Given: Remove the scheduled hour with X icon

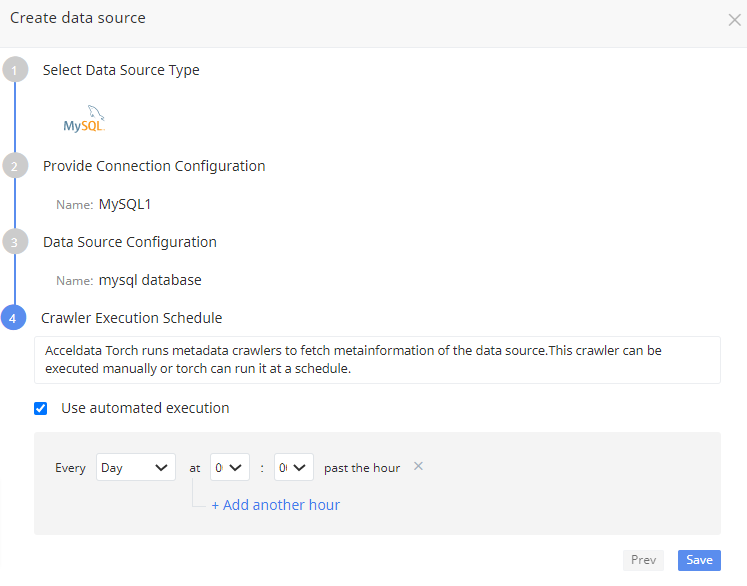Looking at the screenshot, I should pyautogui.click(x=418, y=466).
